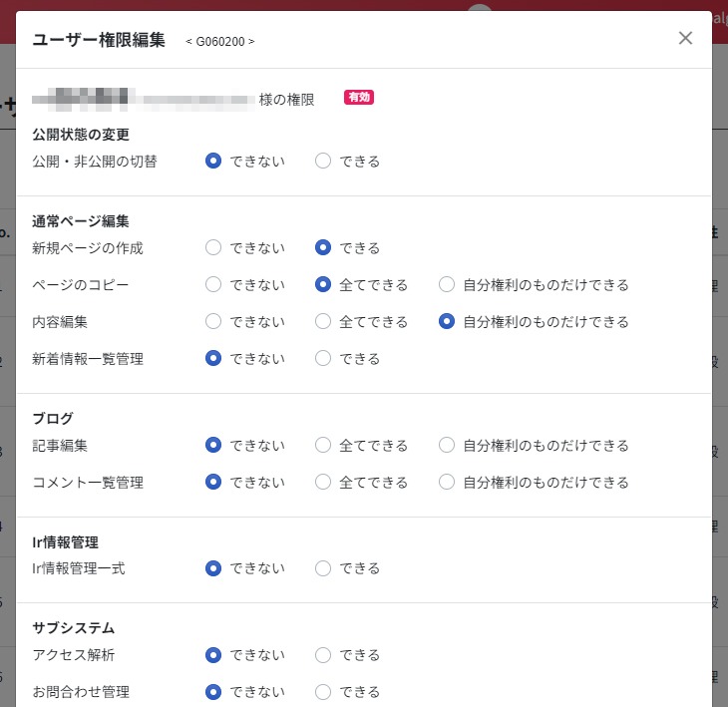Set アクセス解析 to できない
Image resolution: width=728 pixels, height=707 pixels.
click(213, 655)
